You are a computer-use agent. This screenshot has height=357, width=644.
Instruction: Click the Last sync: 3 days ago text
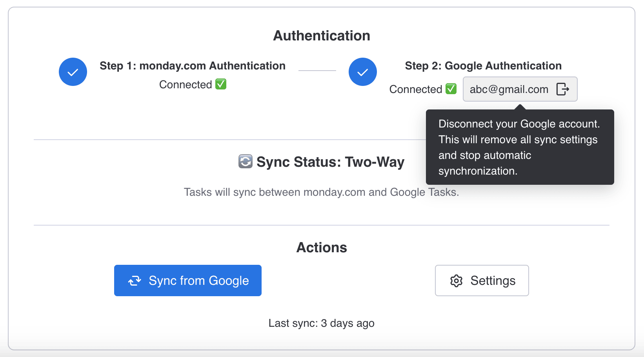321,323
